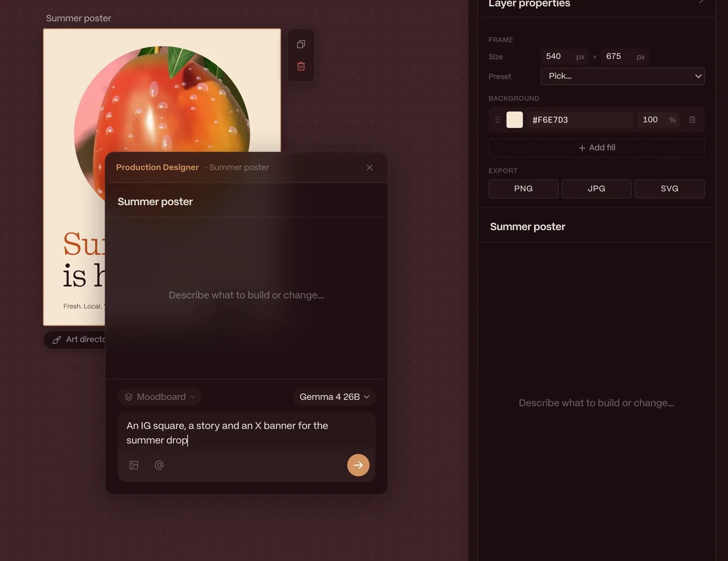Click the dialog's Summer poster heading

point(155,201)
